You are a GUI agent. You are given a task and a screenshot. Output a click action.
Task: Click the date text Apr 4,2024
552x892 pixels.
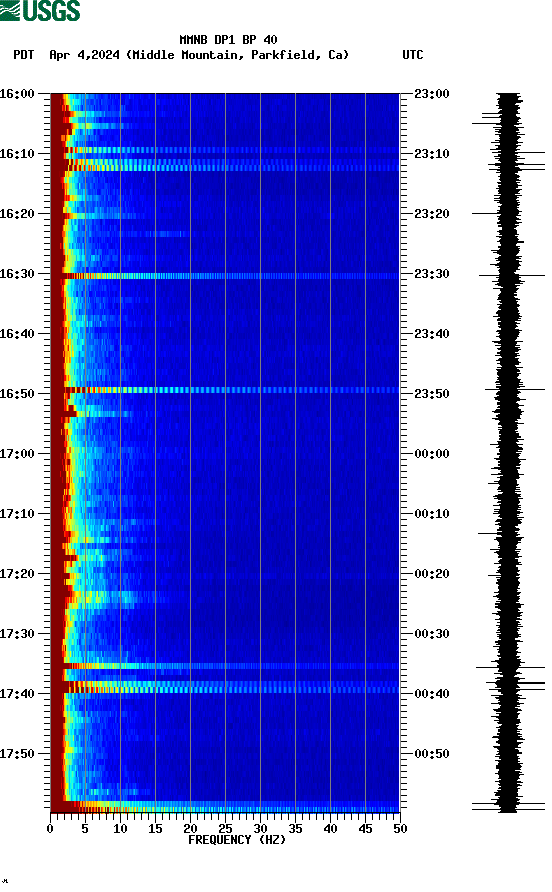point(84,55)
